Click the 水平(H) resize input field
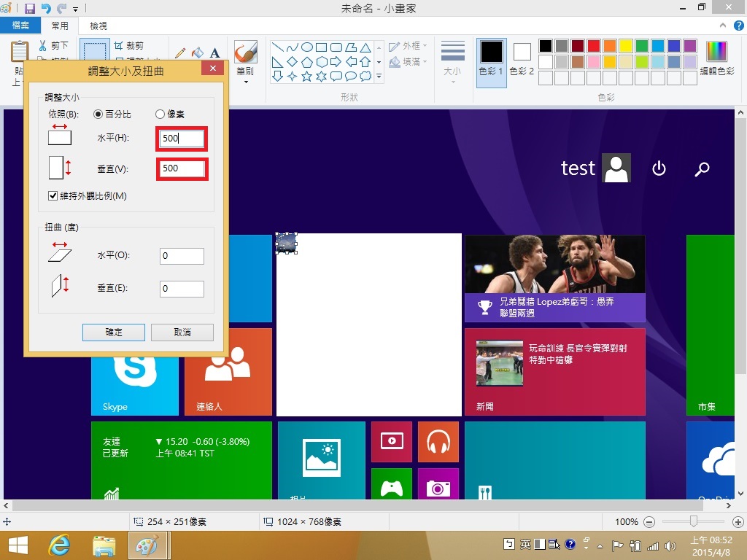747x560 pixels. point(182,139)
